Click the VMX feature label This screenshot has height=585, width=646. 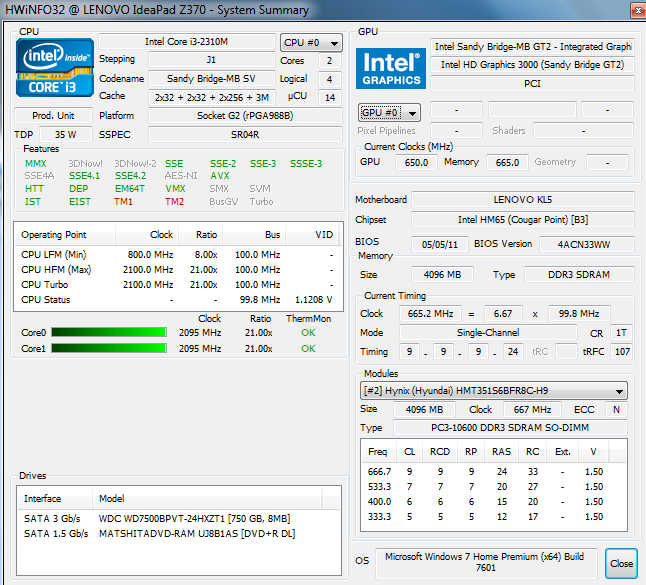tap(176, 188)
